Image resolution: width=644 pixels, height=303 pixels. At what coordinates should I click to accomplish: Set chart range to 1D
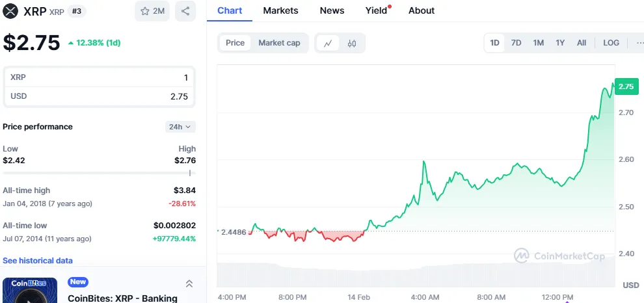click(494, 43)
